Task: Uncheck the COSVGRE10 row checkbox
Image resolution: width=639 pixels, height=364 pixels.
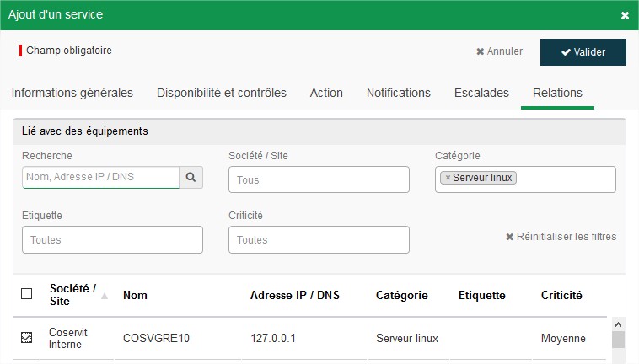Action: point(26,337)
